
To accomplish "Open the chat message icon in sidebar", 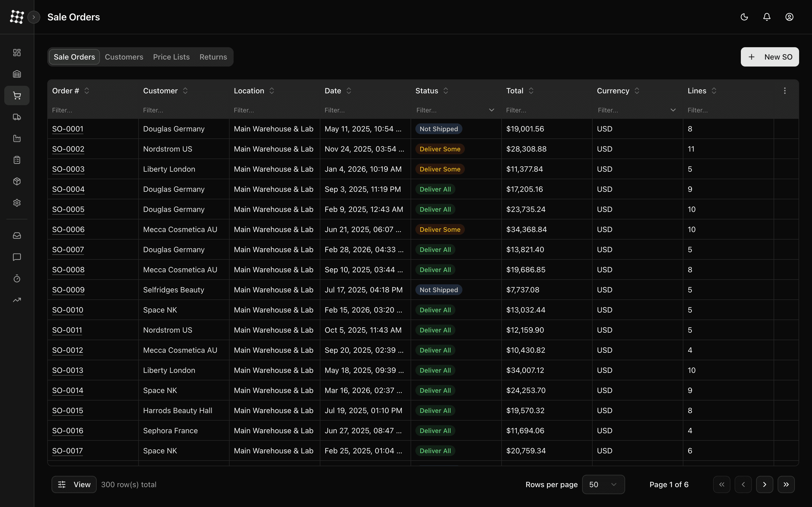I will click(x=17, y=257).
